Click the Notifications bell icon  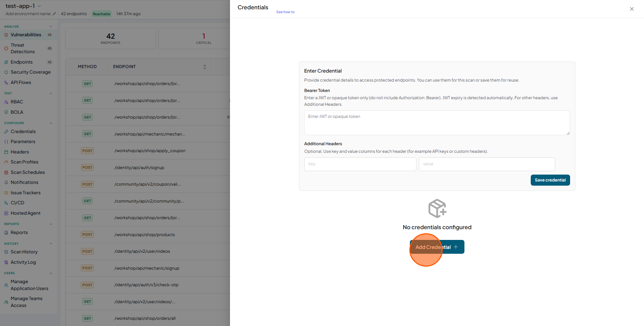[x=6, y=183]
